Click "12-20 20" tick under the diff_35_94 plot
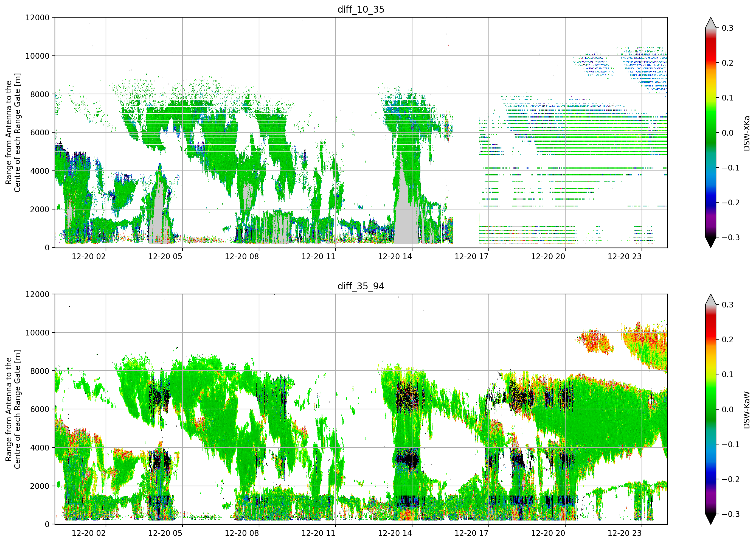 (548, 533)
